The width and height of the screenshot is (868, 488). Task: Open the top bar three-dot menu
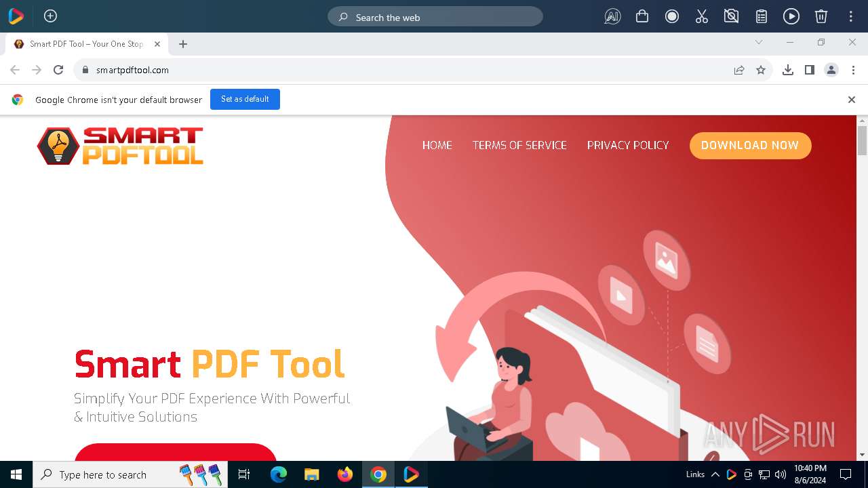click(851, 16)
